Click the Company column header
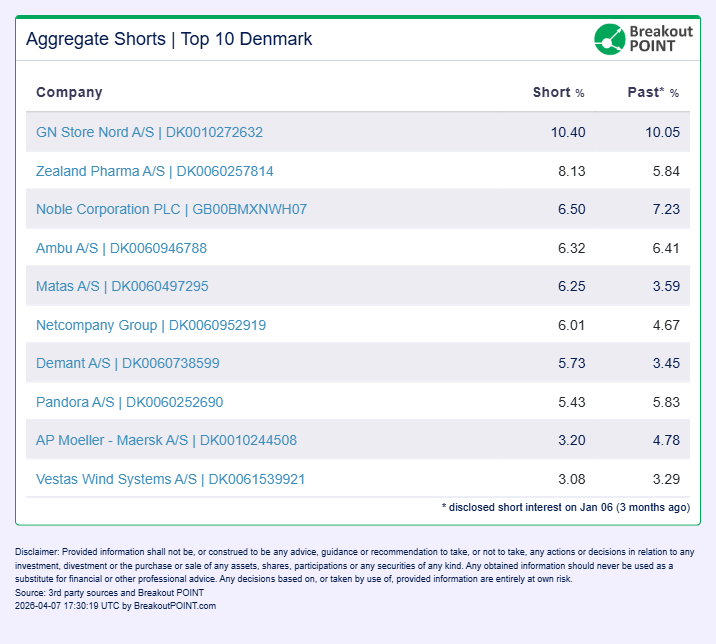 pyautogui.click(x=69, y=92)
